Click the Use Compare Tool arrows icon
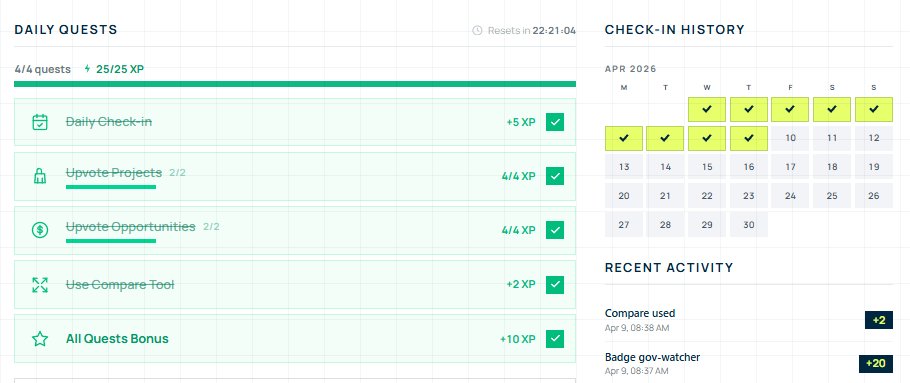The height and width of the screenshot is (383, 910). tap(39, 285)
